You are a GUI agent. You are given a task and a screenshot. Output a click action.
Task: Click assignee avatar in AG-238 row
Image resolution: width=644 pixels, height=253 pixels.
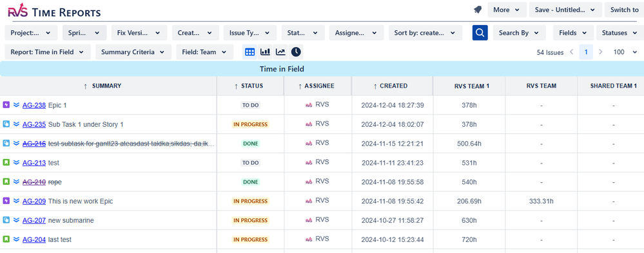(309, 105)
